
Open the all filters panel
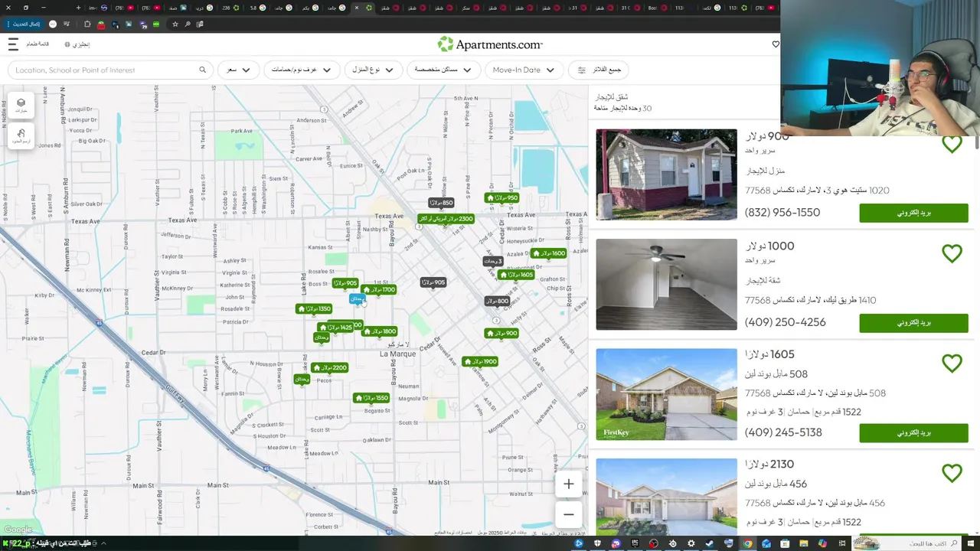(x=599, y=70)
